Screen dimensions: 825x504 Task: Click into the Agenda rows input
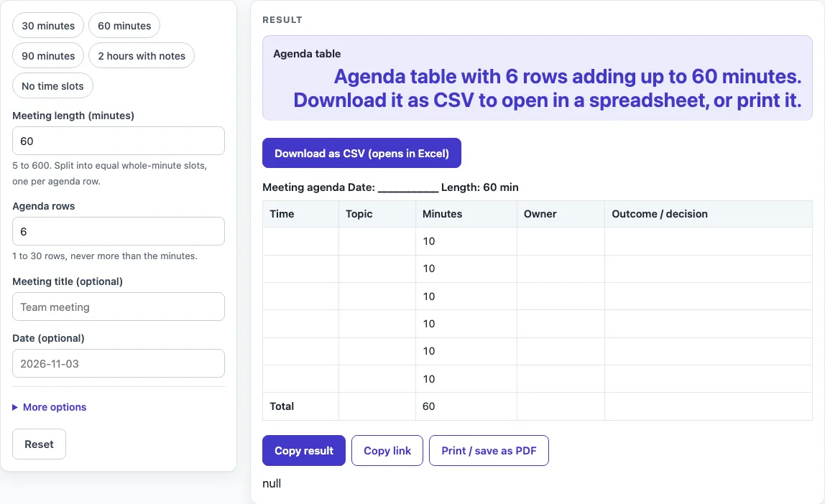point(119,231)
